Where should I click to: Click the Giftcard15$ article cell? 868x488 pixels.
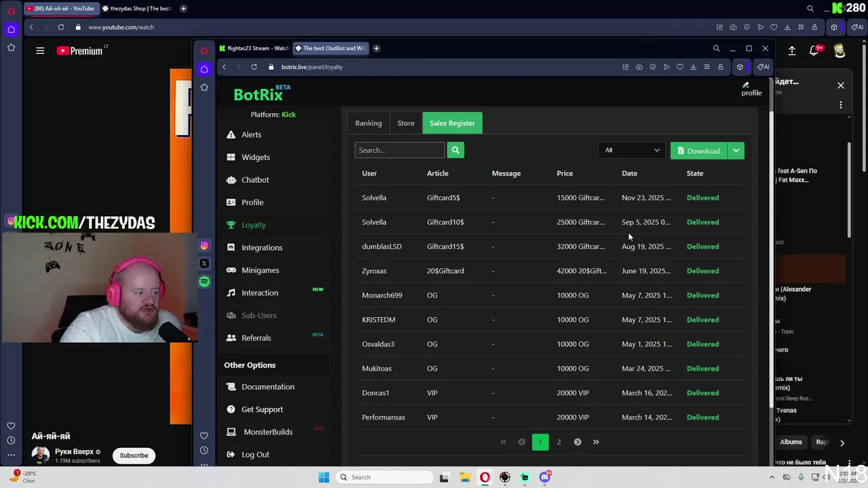click(446, 246)
